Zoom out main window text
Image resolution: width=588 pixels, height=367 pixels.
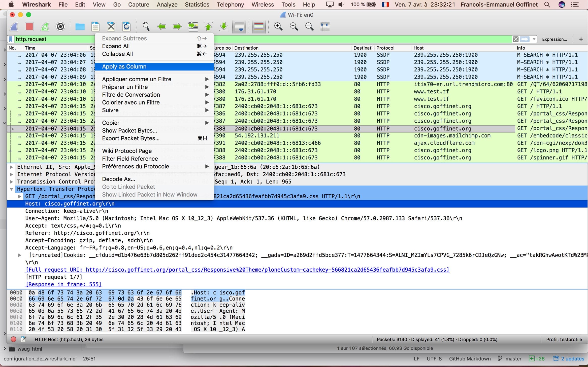294,26
